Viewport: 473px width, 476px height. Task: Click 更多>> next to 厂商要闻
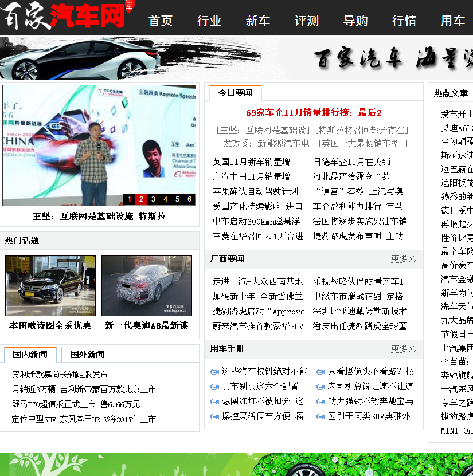pyautogui.click(x=404, y=259)
